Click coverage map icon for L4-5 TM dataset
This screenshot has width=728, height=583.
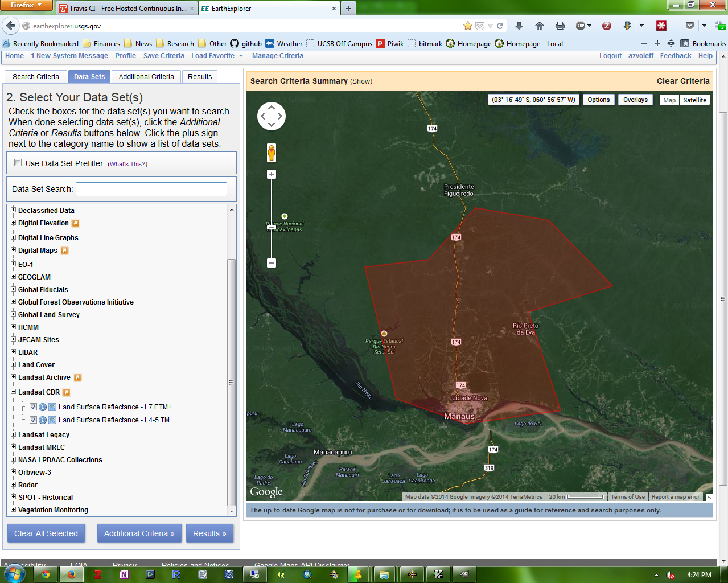coord(52,420)
